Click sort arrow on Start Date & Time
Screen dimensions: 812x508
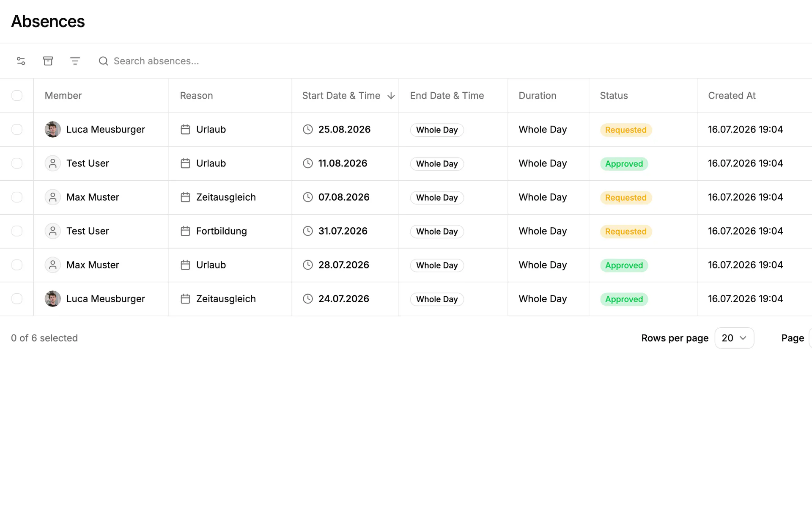click(391, 96)
